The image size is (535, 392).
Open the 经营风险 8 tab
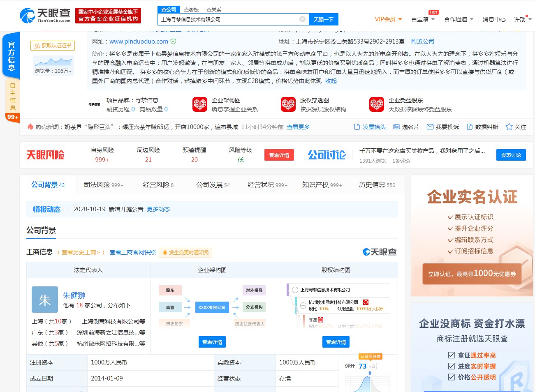(x=158, y=185)
